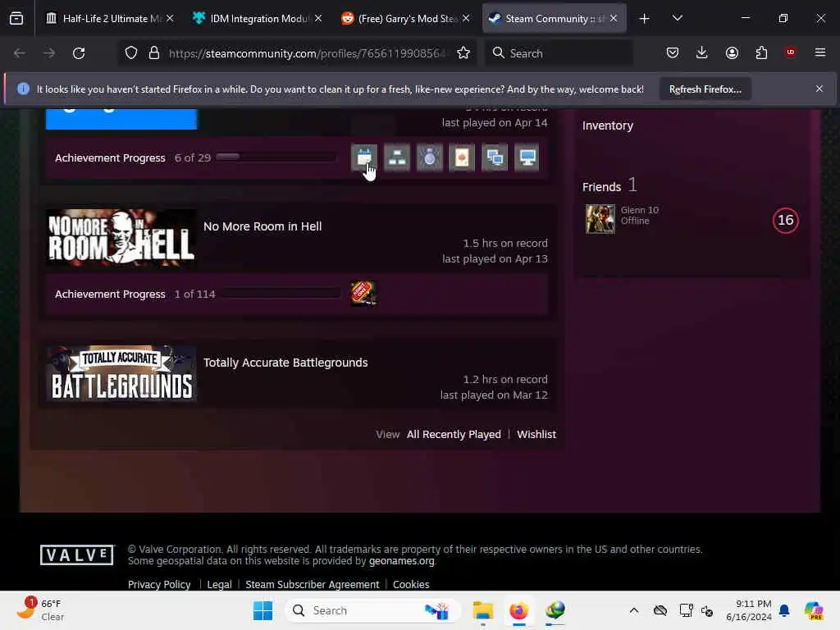The height and width of the screenshot is (630, 840).
Task: Open Firefox application hamburger menu
Action: pyautogui.click(x=820, y=52)
